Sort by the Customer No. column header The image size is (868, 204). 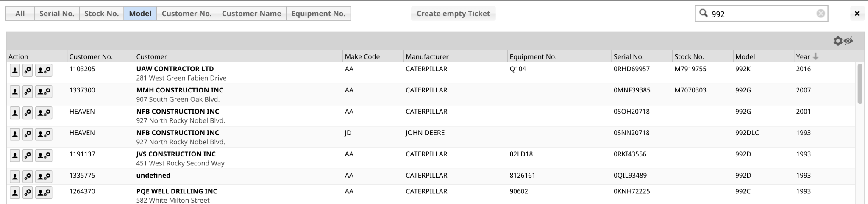coord(91,56)
